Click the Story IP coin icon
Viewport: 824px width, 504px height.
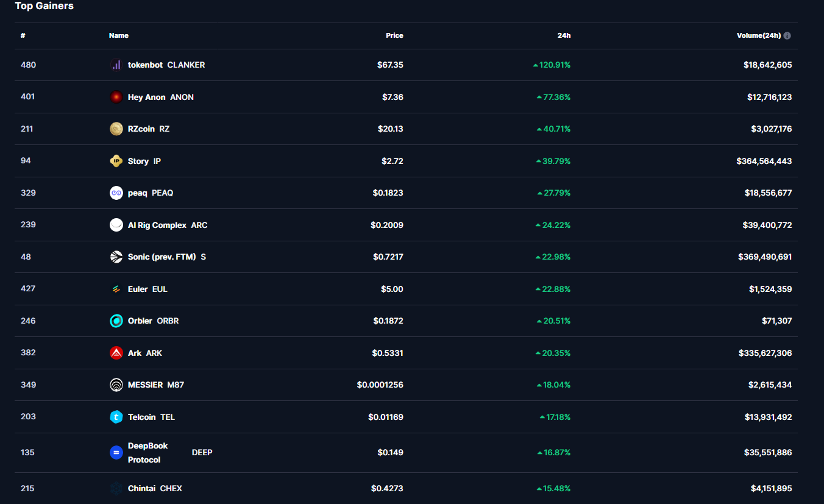(116, 161)
